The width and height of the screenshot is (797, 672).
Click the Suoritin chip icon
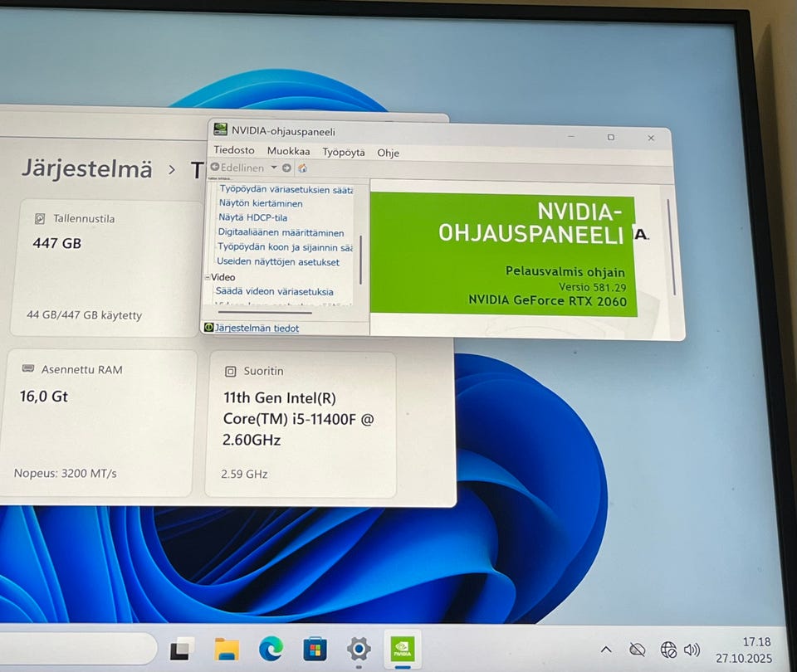pyautogui.click(x=230, y=372)
